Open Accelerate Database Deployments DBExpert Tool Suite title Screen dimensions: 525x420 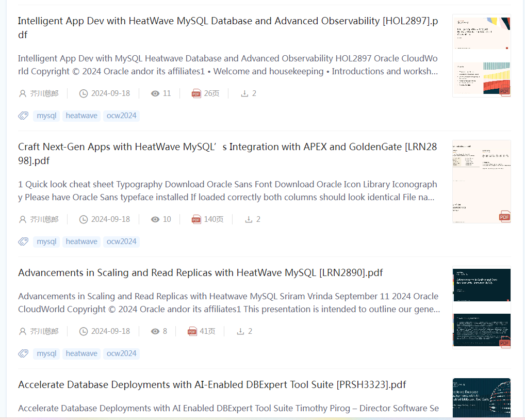(212, 384)
